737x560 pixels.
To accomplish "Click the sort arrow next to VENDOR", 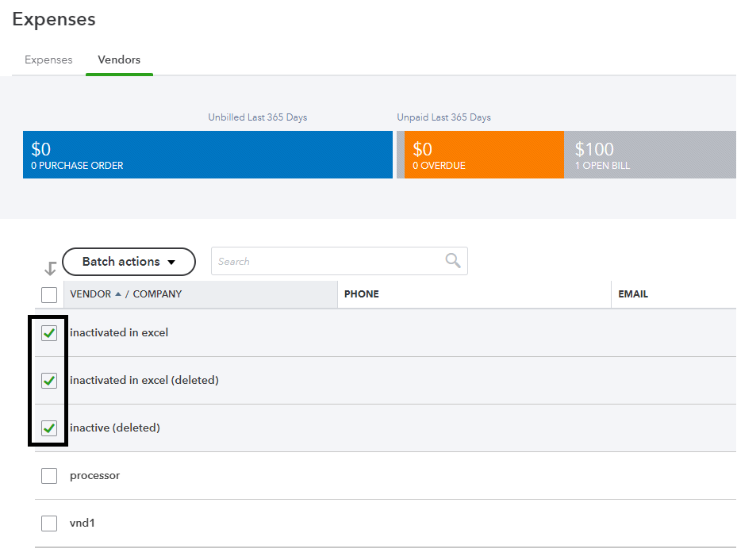I will [118, 294].
